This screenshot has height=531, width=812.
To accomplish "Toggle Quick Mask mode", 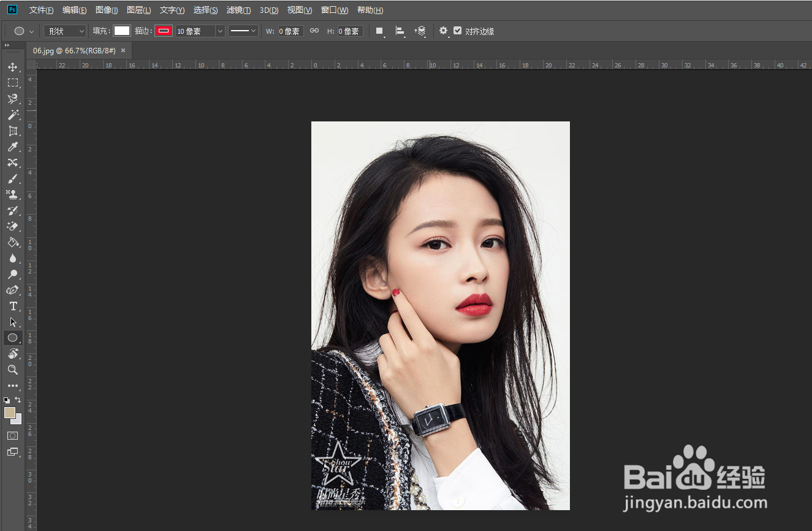I will [x=12, y=435].
